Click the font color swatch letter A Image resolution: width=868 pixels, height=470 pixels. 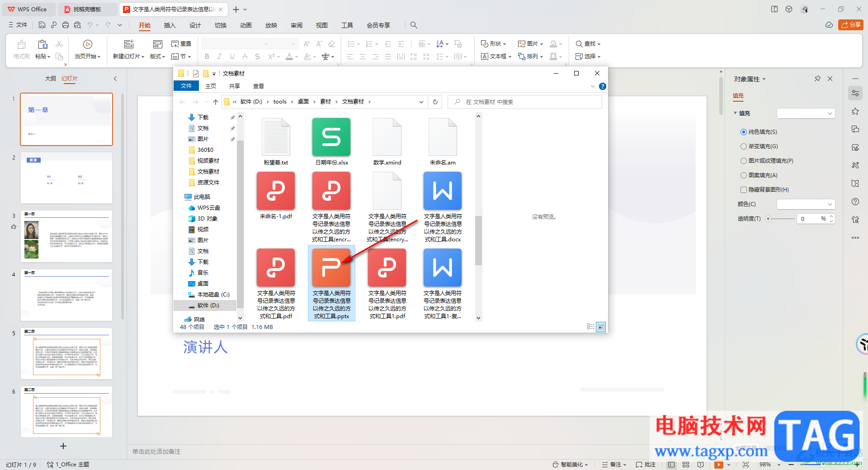coord(289,56)
